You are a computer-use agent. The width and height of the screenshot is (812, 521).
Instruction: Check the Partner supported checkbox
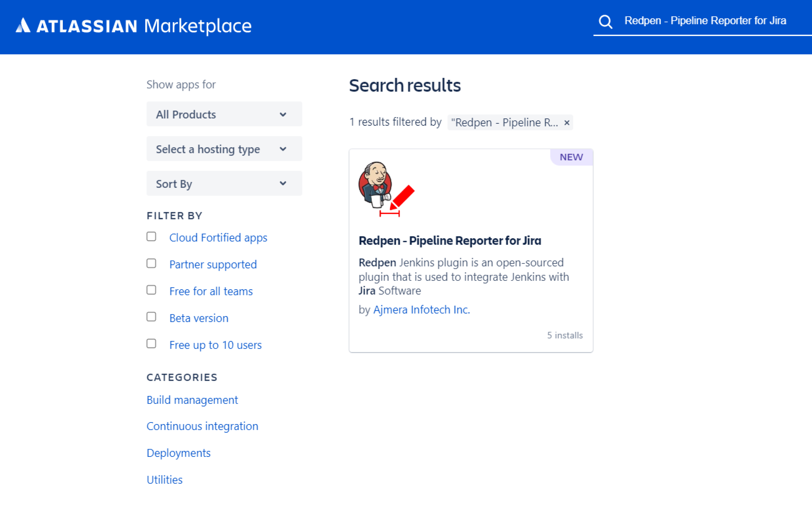[151, 263]
